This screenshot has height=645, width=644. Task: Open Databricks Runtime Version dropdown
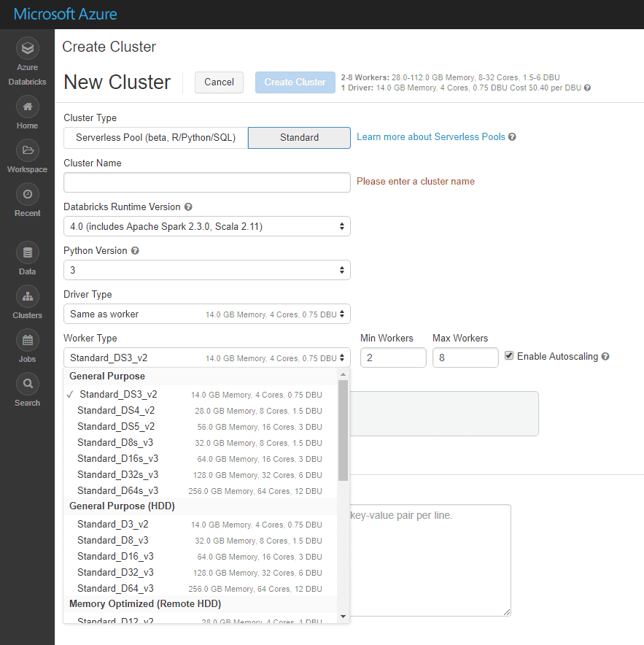[207, 226]
